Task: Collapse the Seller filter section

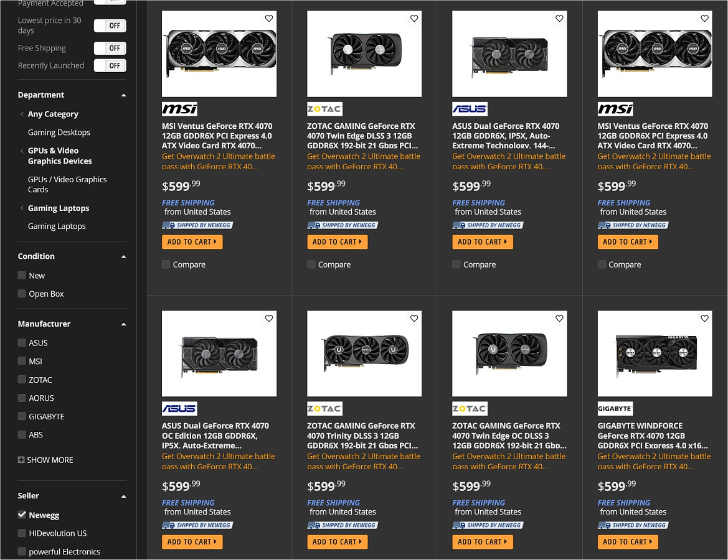Action: point(123,497)
